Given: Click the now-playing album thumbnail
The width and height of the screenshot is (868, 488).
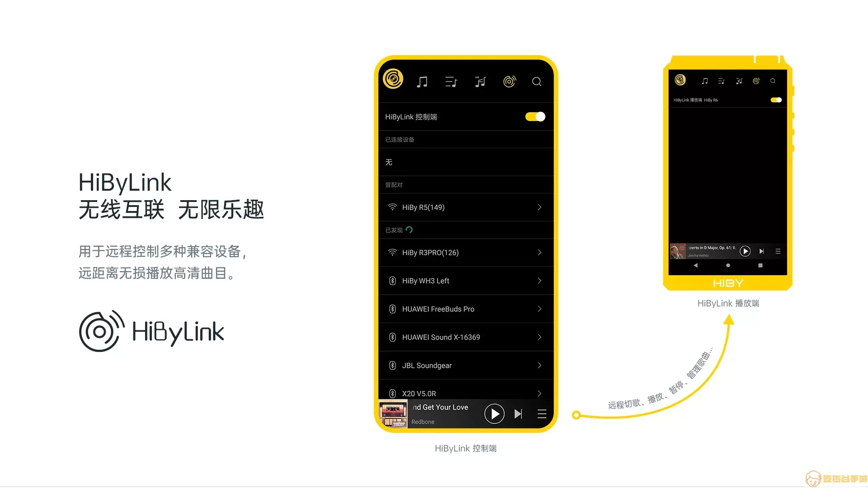Looking at the screenshot, I should click(x=393, y=413).
